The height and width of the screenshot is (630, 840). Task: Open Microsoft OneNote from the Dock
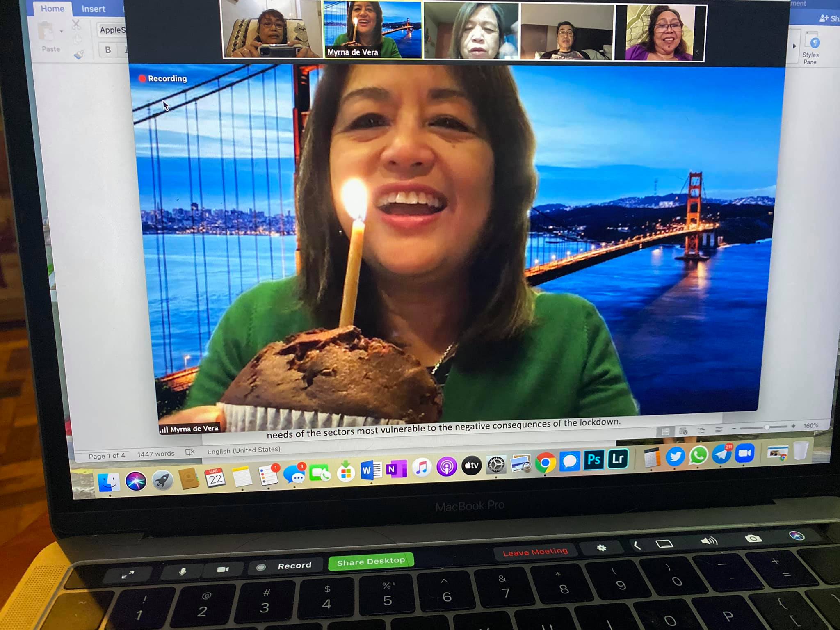coord(396,470)
